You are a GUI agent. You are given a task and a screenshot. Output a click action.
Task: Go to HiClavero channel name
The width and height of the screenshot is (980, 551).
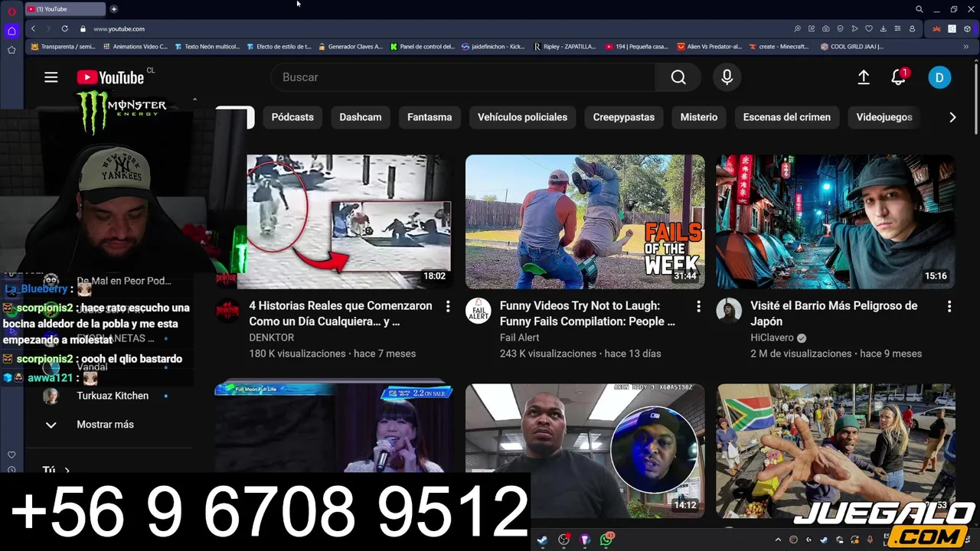click(x=772, y=337)
